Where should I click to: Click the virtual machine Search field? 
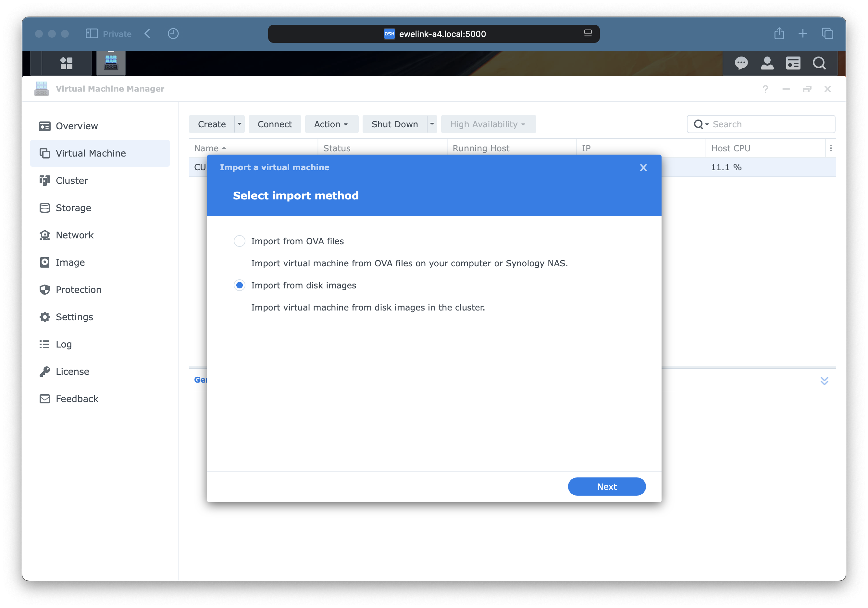[x=771, y=124]
